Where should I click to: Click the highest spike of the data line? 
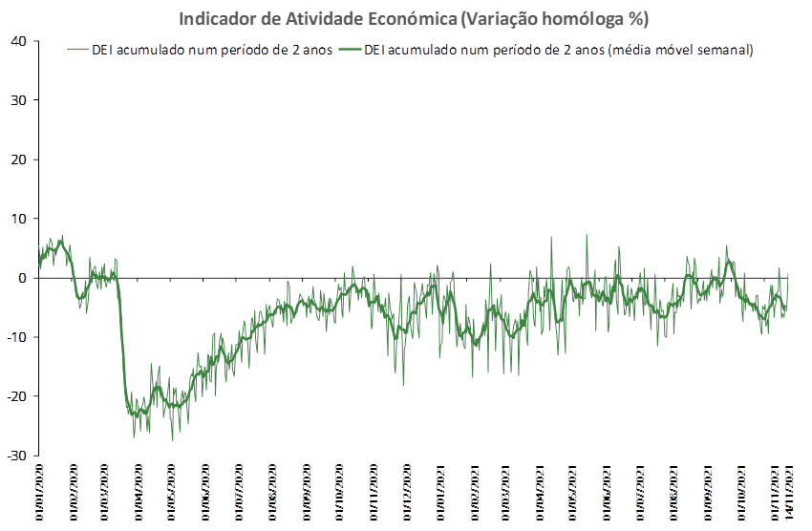(x=587, y=235)
